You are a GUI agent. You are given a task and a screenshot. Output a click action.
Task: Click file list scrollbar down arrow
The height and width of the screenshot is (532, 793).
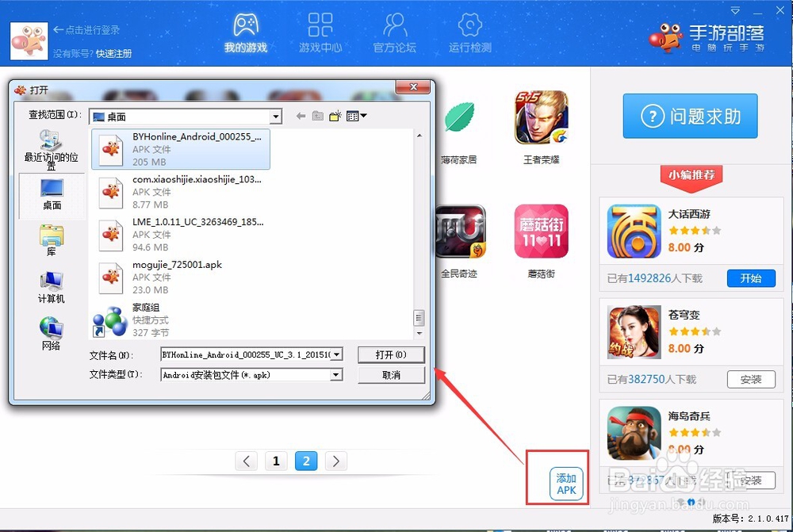tap(419, 334)
